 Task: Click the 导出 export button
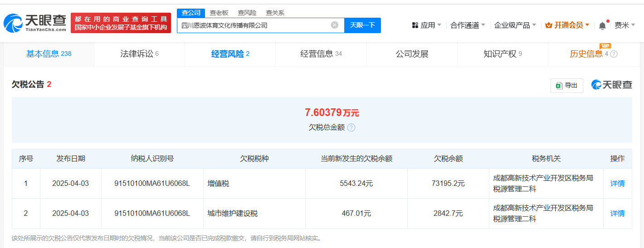click(567, 85)
